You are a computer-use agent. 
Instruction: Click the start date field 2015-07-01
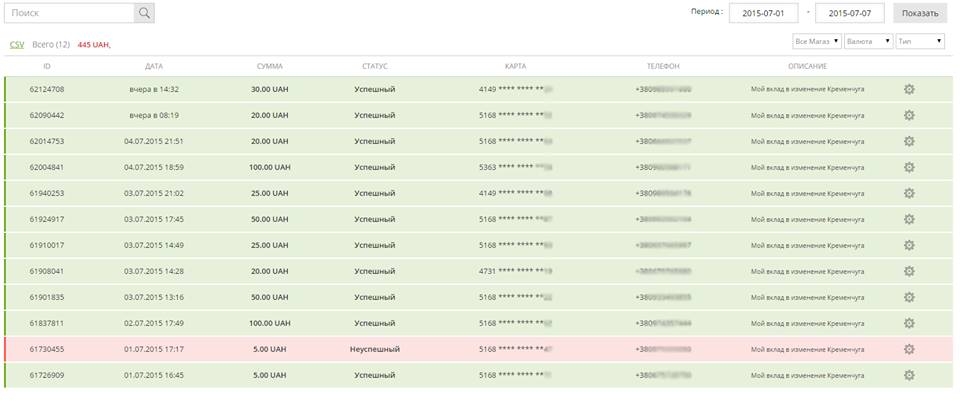pos(764,13)
